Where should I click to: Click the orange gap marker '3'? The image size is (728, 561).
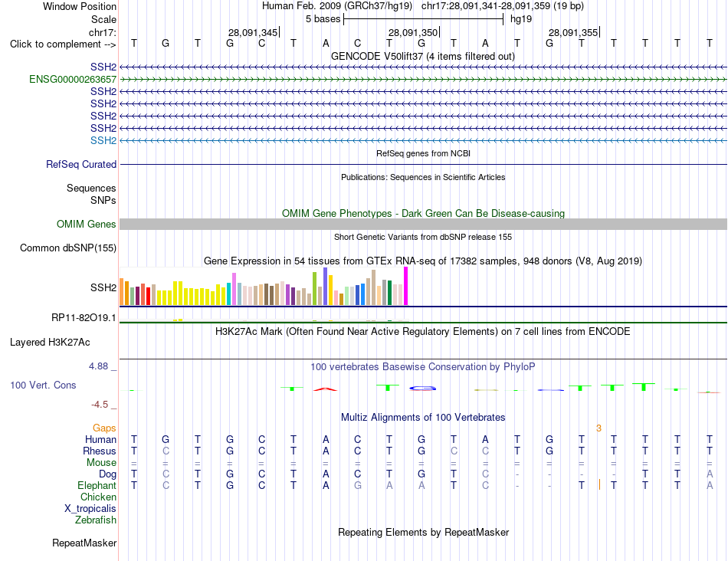pos(599,428)
